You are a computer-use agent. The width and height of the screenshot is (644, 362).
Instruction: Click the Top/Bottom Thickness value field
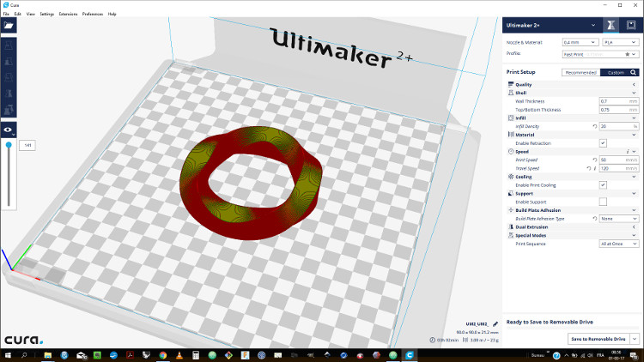619,110
